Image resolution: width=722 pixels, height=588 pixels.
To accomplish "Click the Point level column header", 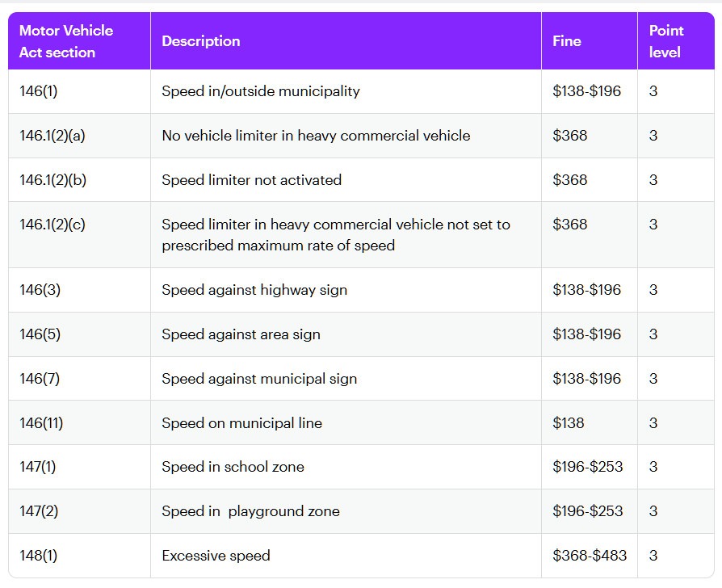I will click(x=666, y=41).
